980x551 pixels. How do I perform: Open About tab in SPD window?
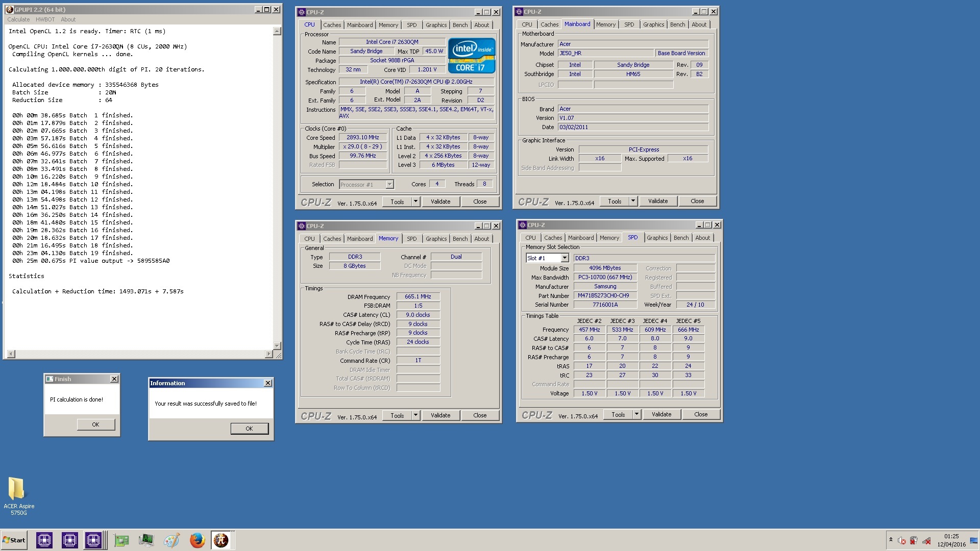tap(702, 238)
